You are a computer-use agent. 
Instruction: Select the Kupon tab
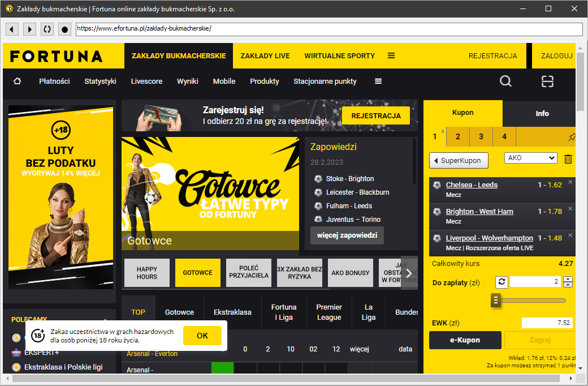(x=462, y=113)
